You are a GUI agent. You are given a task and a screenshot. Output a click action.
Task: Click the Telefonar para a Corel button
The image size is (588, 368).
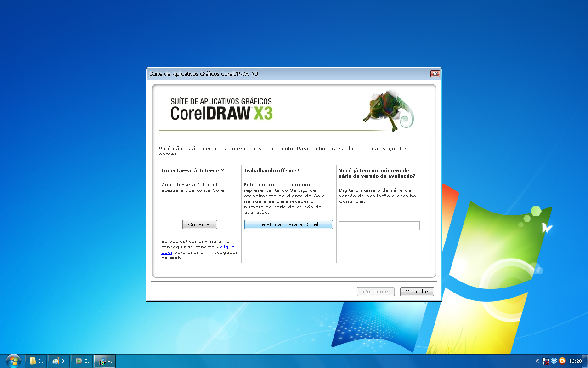pos(288,224)
